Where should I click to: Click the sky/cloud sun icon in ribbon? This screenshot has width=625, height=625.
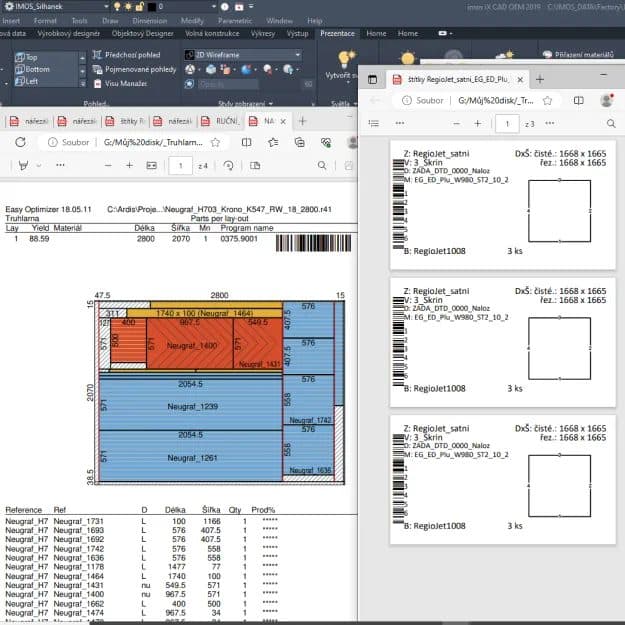click(x=505, y=56)
